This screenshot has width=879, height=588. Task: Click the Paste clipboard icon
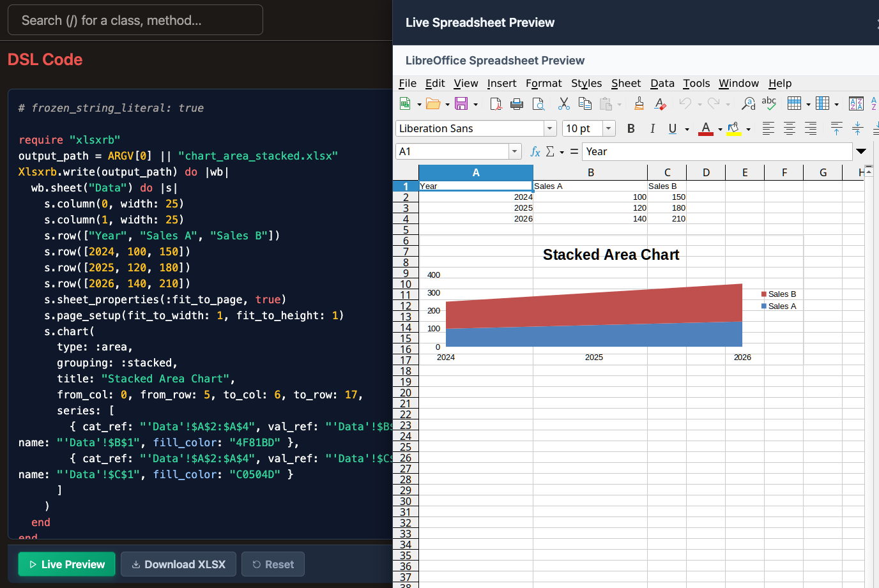click(606, 103)
